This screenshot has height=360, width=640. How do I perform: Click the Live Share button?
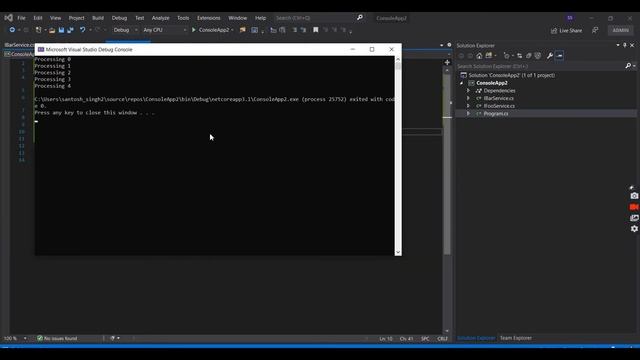[567, 31]
